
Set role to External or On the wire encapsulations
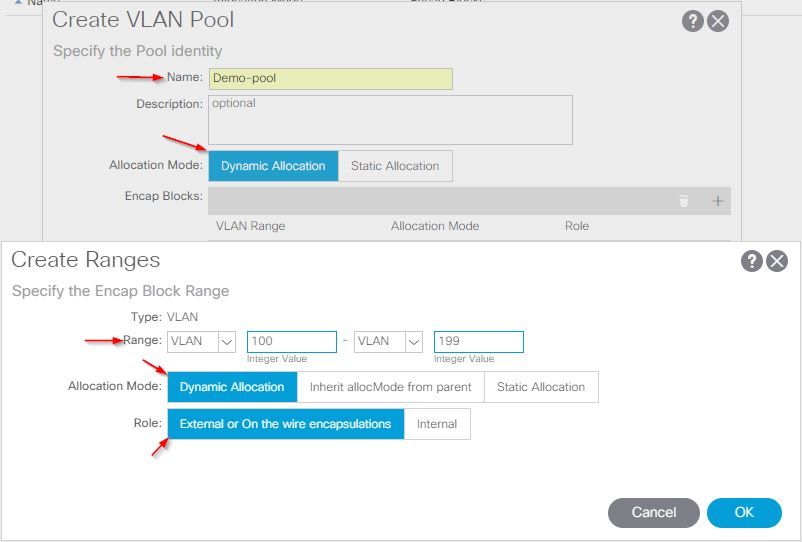click(x=285, y=424)
